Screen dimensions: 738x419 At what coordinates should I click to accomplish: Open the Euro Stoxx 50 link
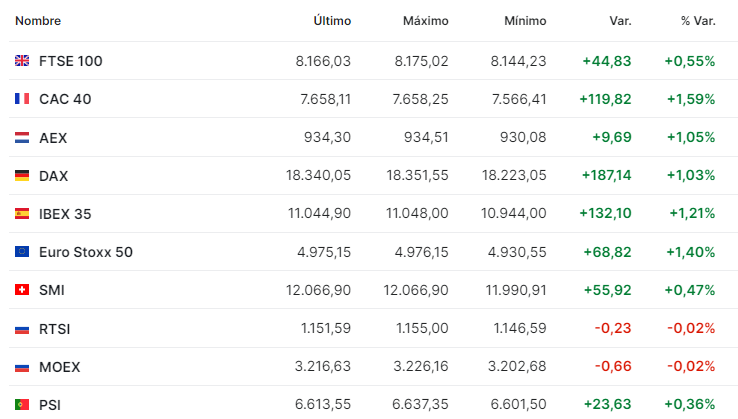(85, 252)
